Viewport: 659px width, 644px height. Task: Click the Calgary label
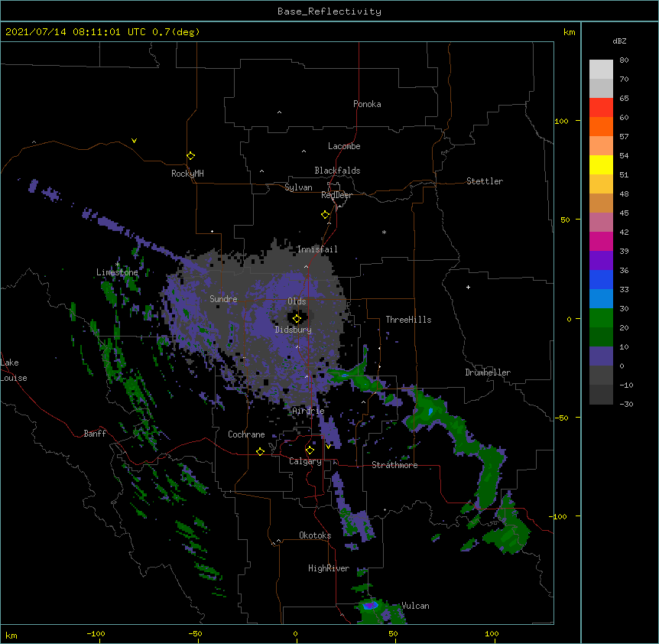[305, 461]
